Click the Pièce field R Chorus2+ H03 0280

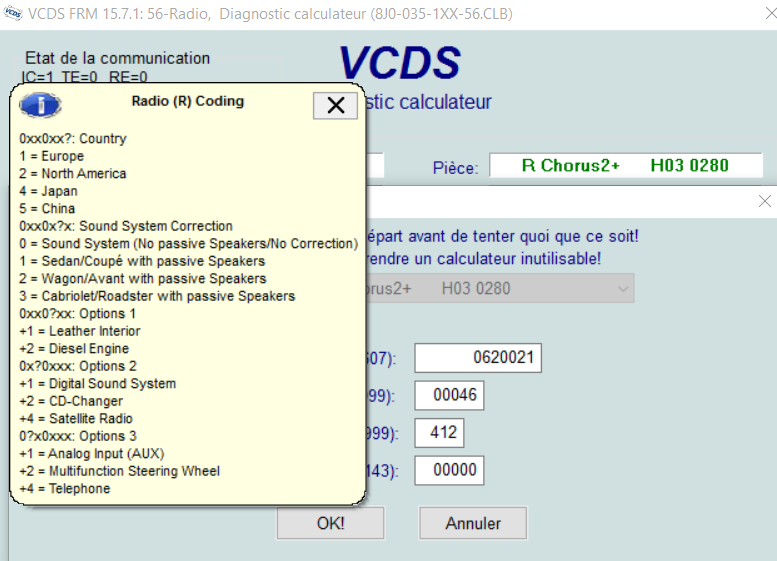pyautogui.click(x=626, y=165)
